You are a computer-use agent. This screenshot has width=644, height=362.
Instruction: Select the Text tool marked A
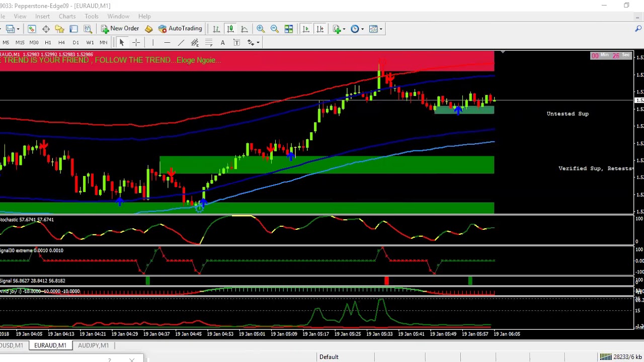223,43
